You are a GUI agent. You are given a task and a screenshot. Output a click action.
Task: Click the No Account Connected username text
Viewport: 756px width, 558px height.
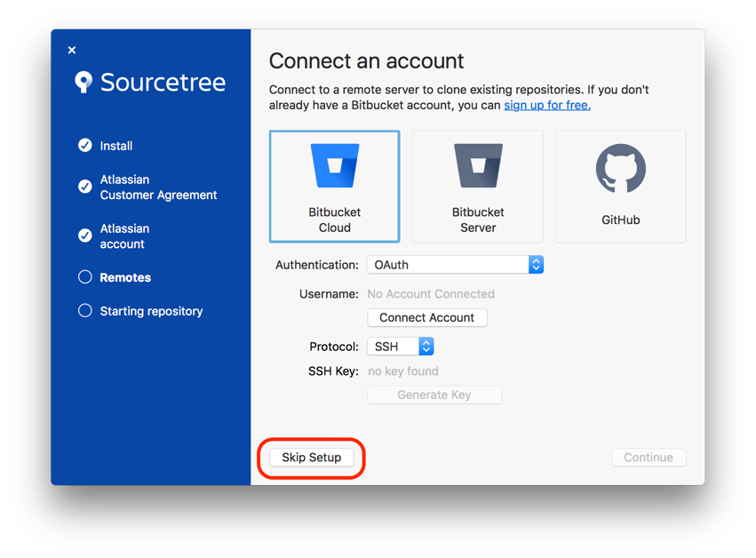pos(431,294)
